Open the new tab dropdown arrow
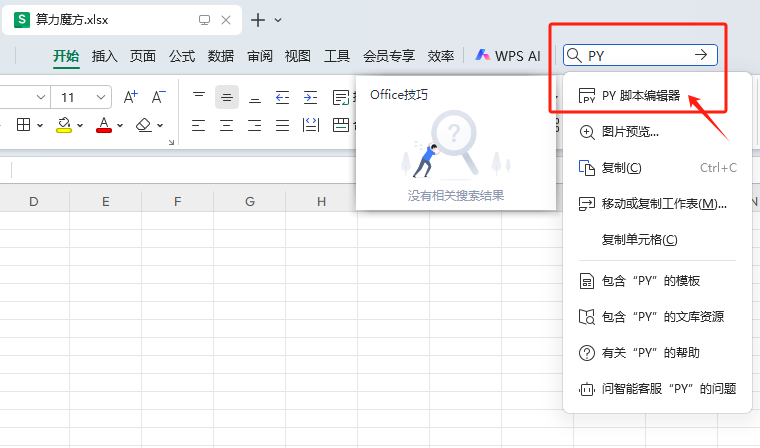 278,20
